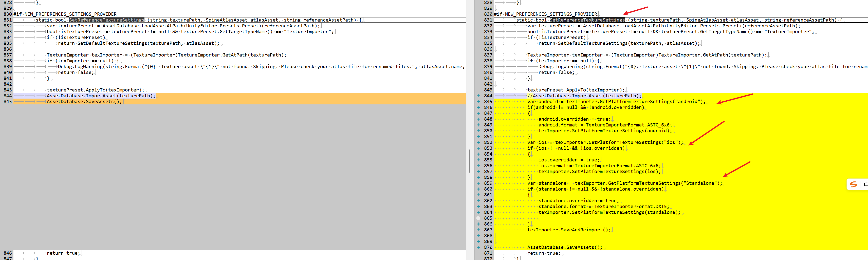Screen dimensions: 868x260
Task: Click the Debug.LogWarning line in the left pane
Action: point(261,67)
